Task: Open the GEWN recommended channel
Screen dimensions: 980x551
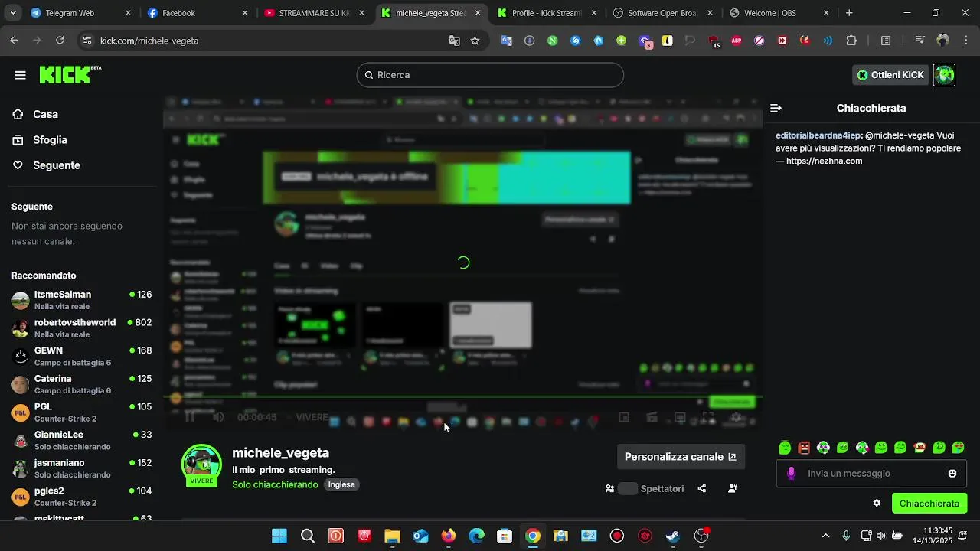Action: pos(81,356)
